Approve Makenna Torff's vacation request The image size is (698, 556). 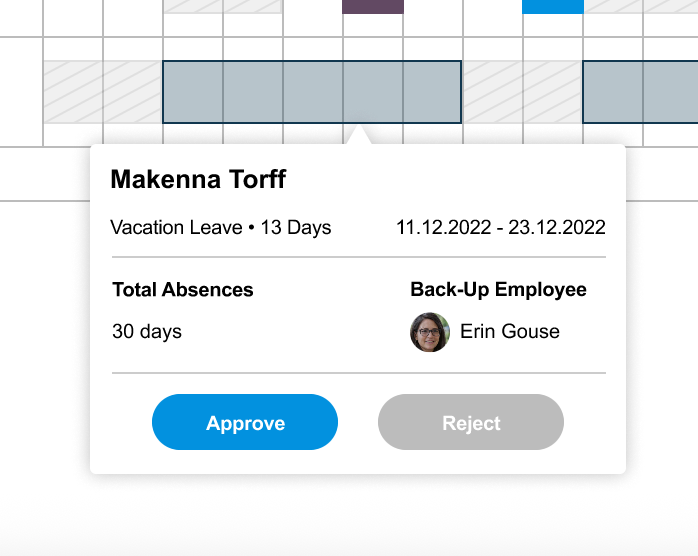coord(245,422)
